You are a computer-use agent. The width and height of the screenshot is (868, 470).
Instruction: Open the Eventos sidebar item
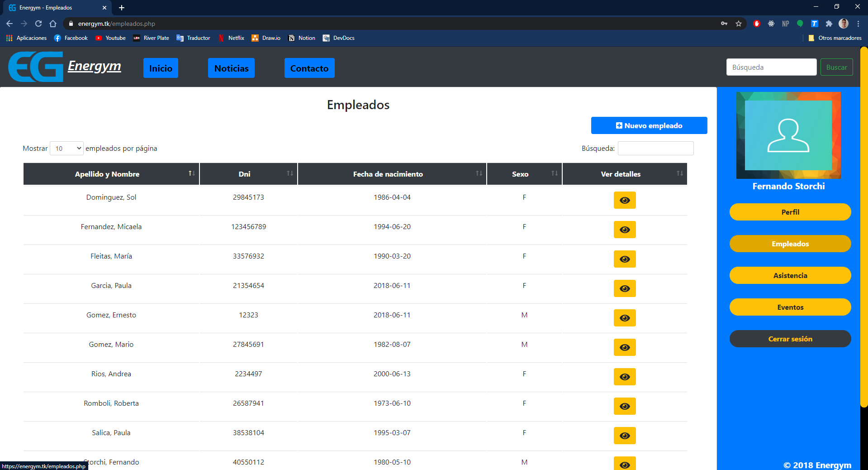point(790,307)
